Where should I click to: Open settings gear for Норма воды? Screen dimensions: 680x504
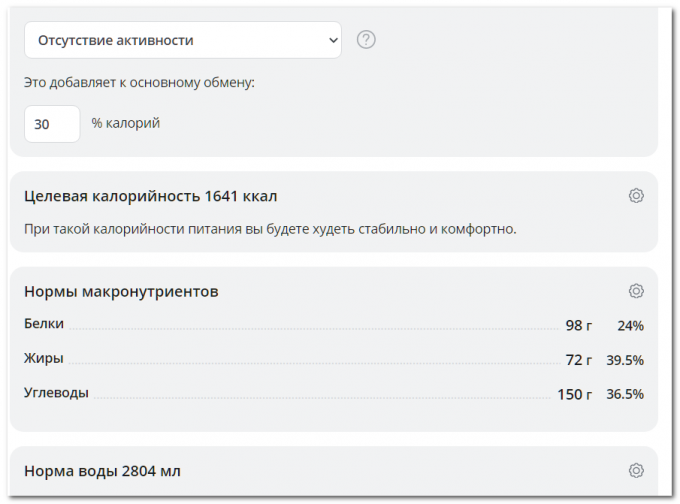(x=636, y=470)
